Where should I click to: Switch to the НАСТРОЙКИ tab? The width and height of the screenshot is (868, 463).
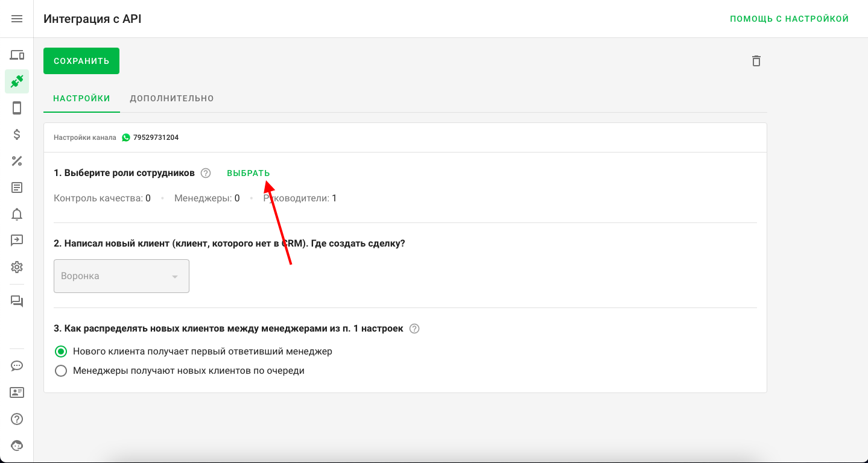[81, 98]
